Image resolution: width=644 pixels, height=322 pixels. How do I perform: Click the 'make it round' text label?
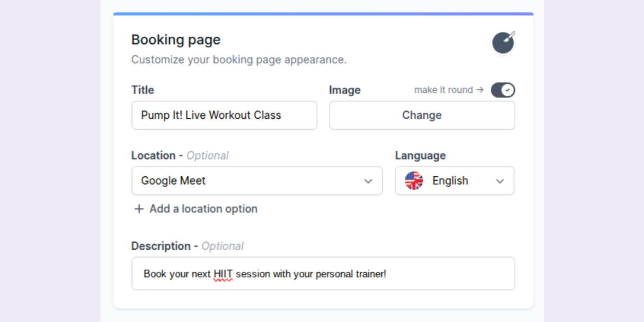tap(443, 90)
